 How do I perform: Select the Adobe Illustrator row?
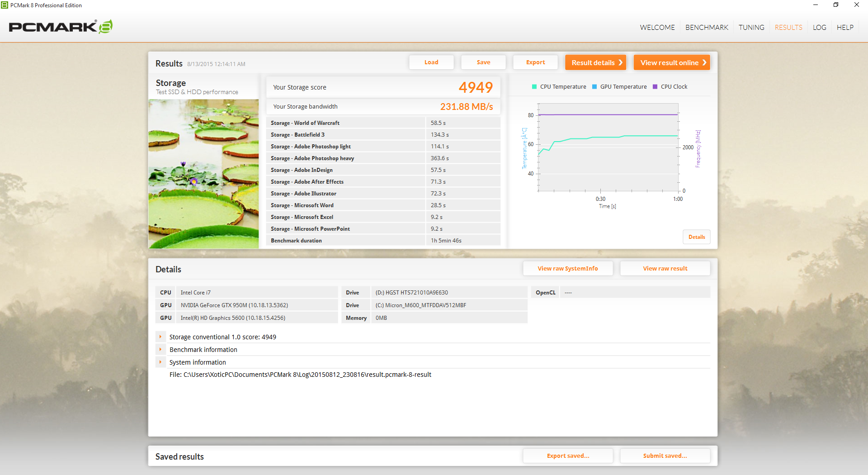coord(383,194)
